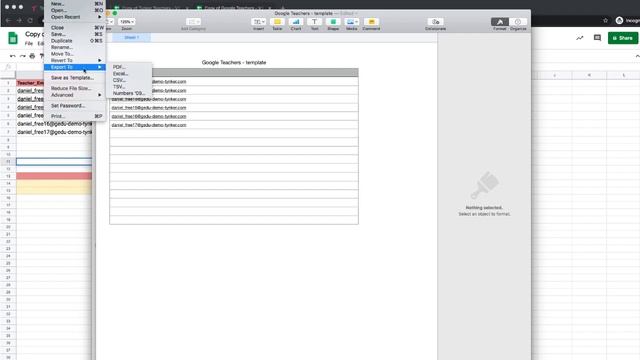
Task: Expand the Revert To submenu
Action: click(75, 60)
